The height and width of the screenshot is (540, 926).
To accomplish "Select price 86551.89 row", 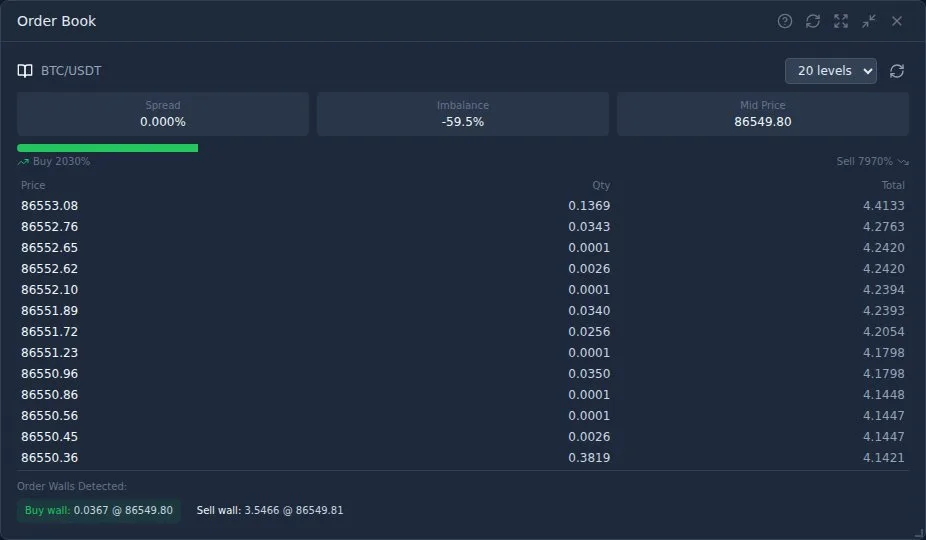I will point(463,311).
